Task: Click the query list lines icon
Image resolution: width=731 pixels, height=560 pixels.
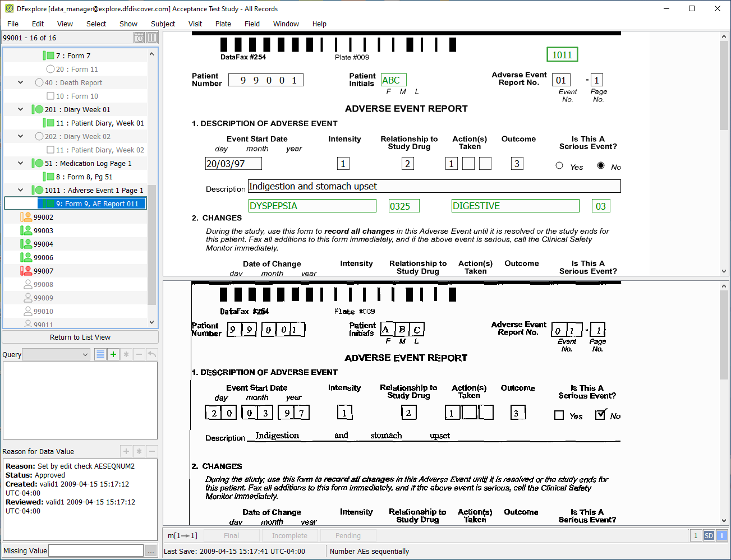Action: point(100,354)
